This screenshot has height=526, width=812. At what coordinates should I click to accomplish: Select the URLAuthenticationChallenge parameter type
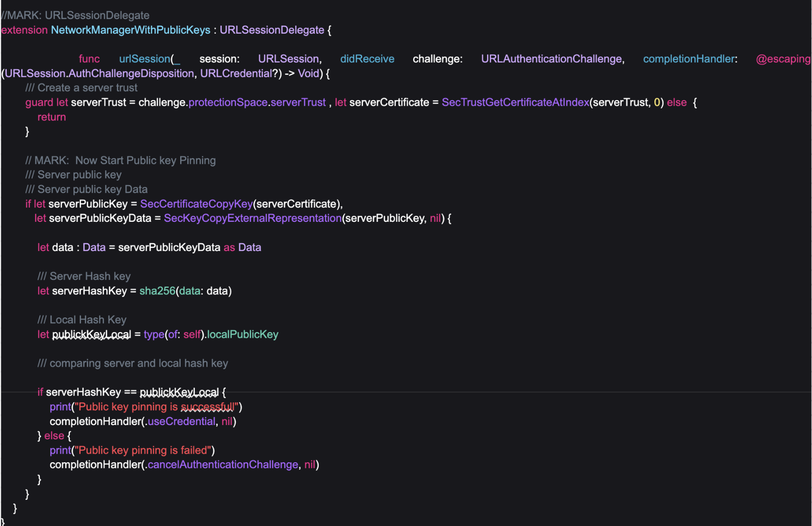pos(551,59)
